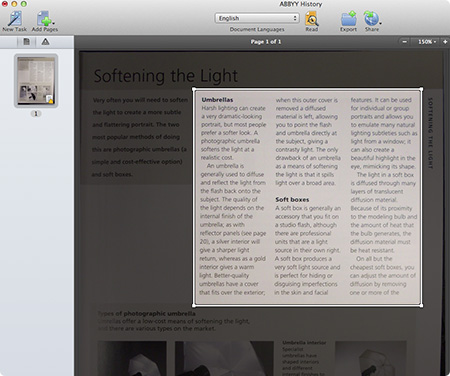Screen dimensions: 450x376
Task: Click the zoom out minus button
Action: (x=404, y=42)
